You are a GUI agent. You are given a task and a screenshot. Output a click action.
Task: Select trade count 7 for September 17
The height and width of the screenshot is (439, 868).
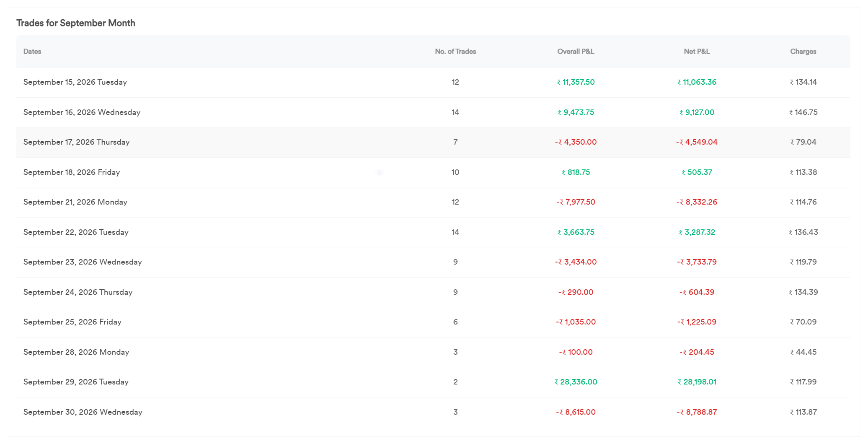pos(455,142)
